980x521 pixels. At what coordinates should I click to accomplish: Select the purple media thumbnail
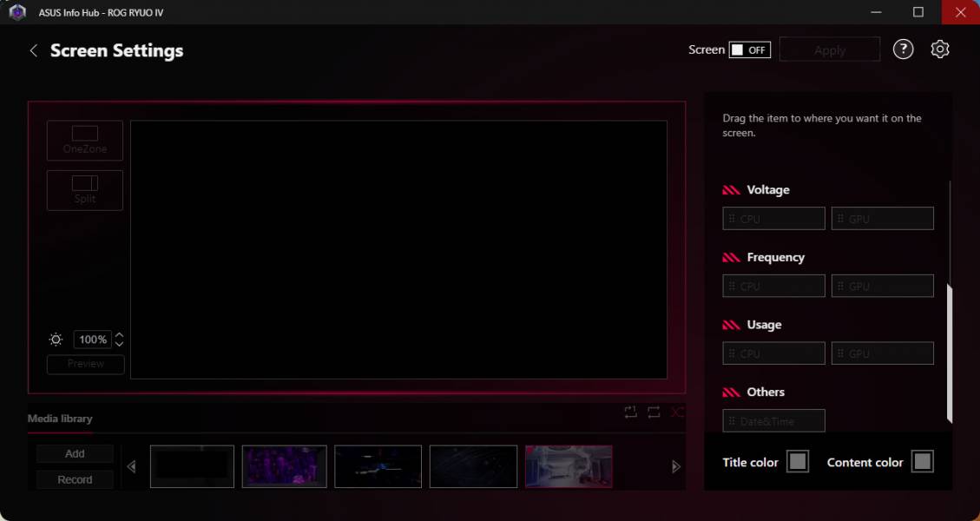tap(284, 466)
